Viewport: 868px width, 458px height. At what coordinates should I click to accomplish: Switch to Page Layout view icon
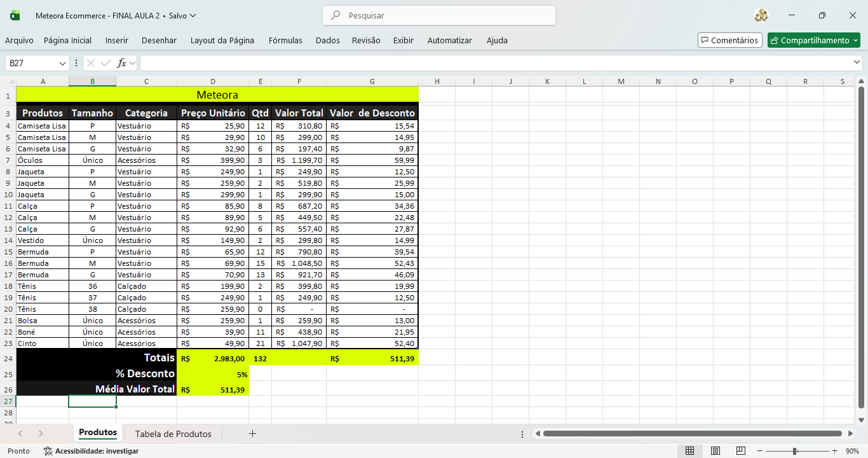point(715,451)
